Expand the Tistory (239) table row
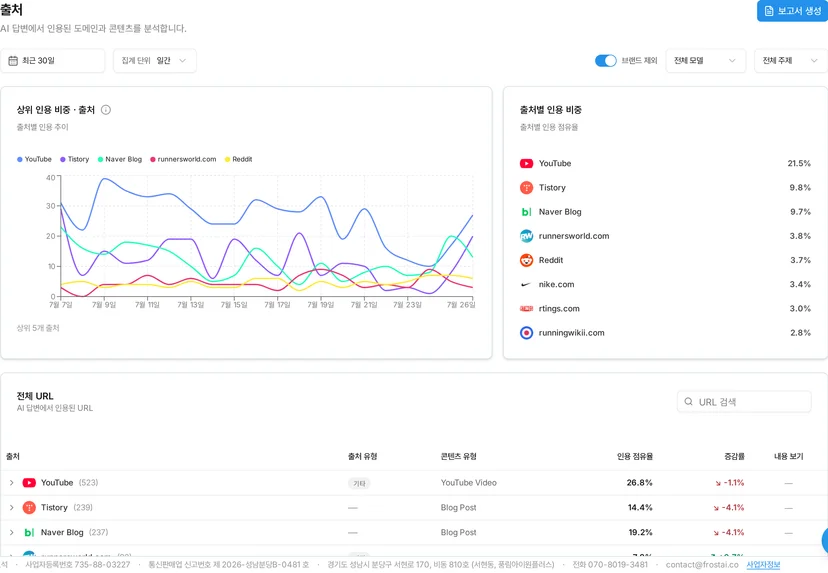Screen dimensions: 828x573 click(12, 508)
